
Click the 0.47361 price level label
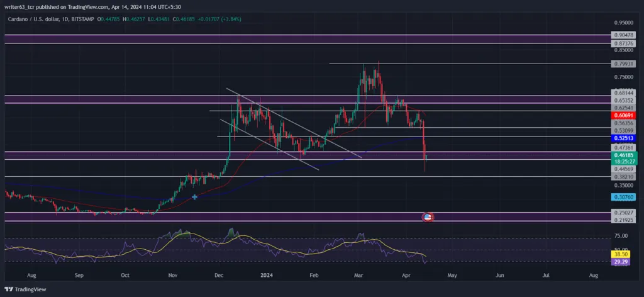tap(624, 147)
